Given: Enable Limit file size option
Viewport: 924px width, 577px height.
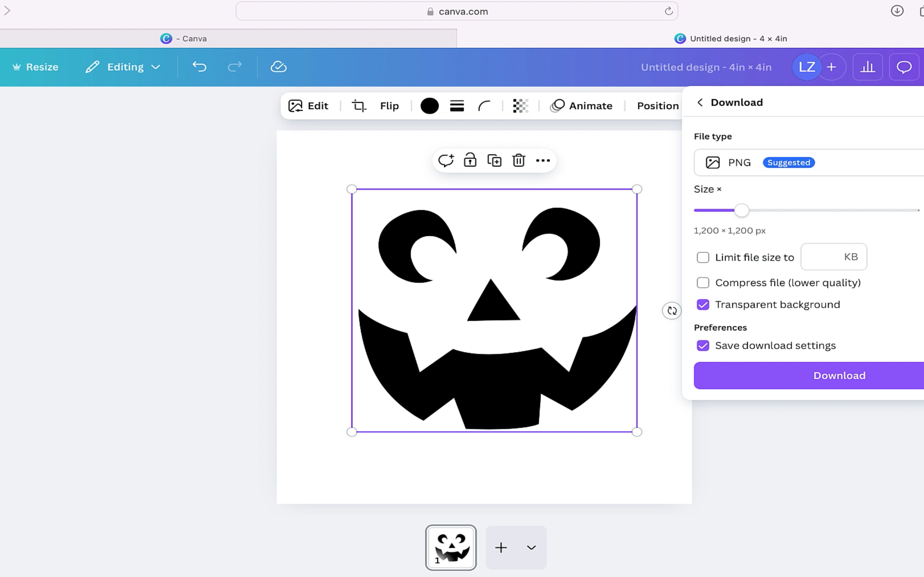Looking at the screenshot, I should (703, 257).
